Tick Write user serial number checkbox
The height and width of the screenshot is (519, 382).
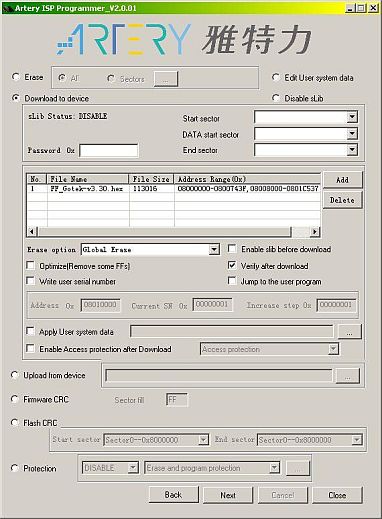click(30, 281)
